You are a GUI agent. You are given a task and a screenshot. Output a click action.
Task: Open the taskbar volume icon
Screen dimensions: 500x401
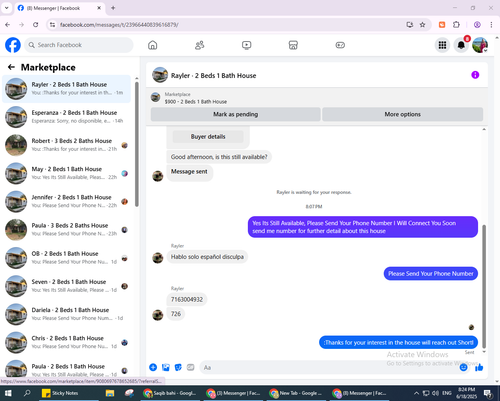(x=435, y=393)
